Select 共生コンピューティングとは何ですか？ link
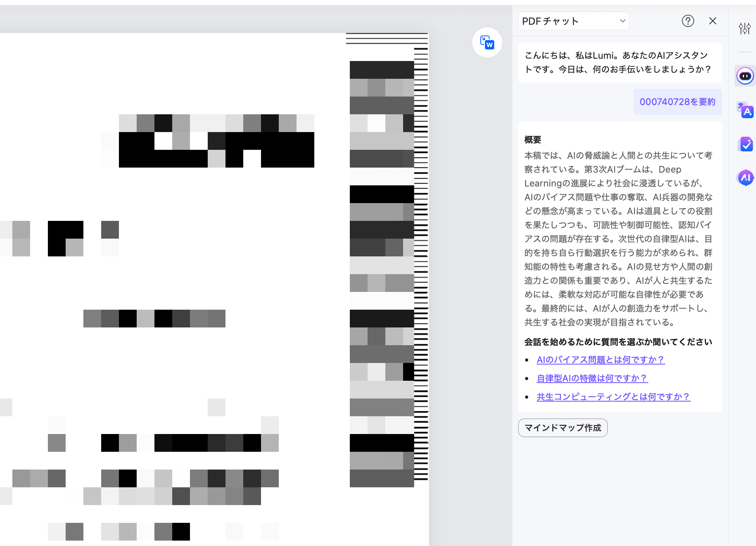This screenshot has height=546, width=756. [613, 397]
